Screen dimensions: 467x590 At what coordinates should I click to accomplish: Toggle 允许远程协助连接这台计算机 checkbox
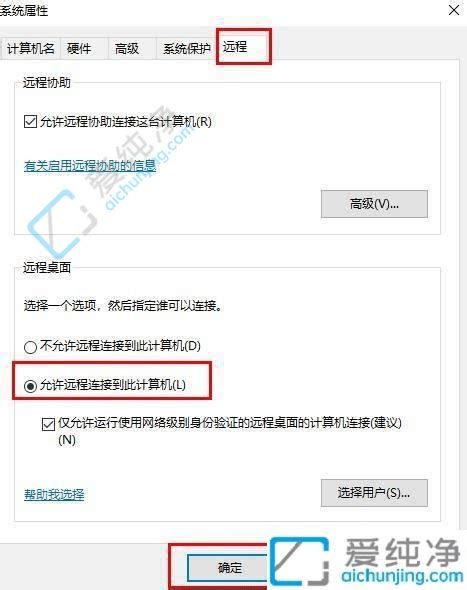[x=30, y=122]
